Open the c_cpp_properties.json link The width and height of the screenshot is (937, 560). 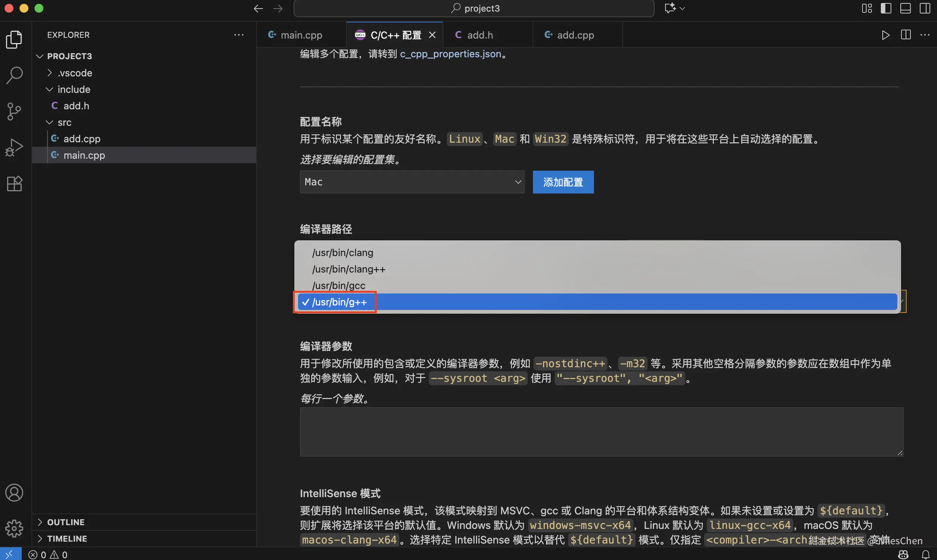(x=451, y=54)
